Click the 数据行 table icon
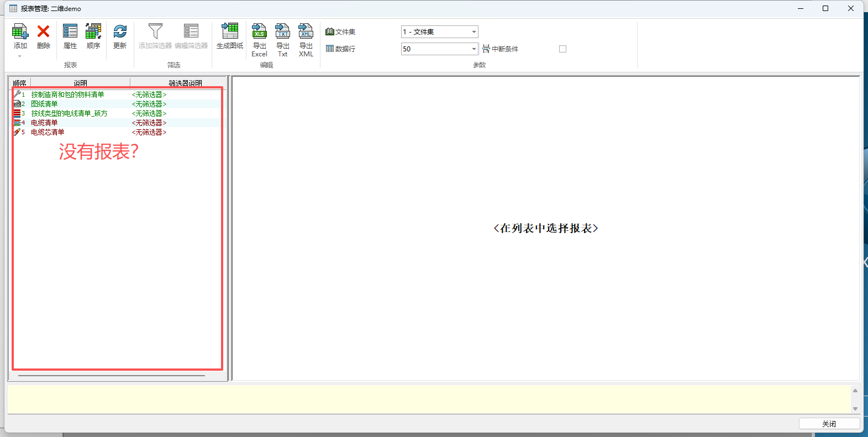Viewport: 868px width, 437px height. pos(330,49)
